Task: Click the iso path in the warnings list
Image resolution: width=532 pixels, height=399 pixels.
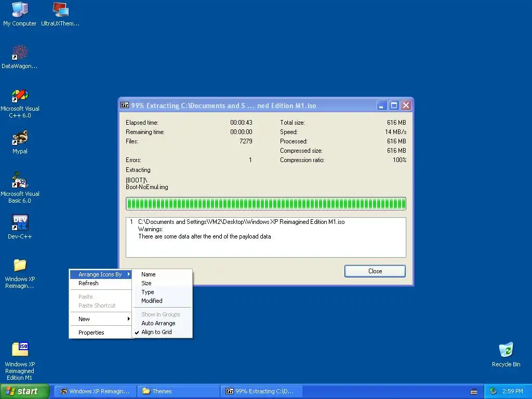Action: pyautogui.click(x=241, y=221)
